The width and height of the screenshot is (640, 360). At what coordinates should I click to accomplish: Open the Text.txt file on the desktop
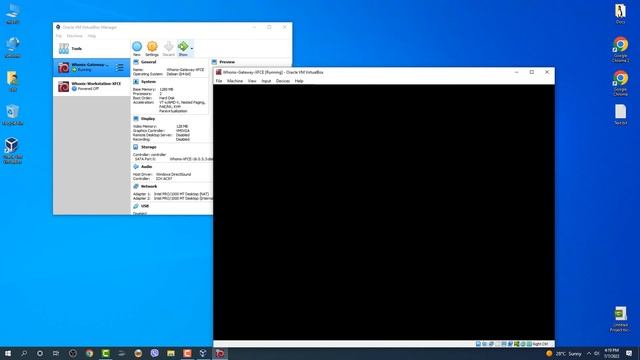[x=620, y=114]
